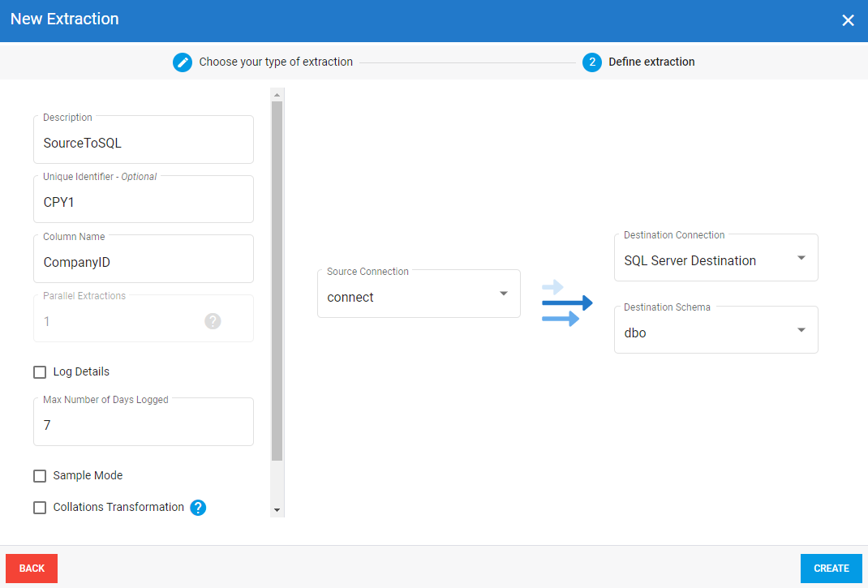
Task: Click the triple arrows extraction direction icon
Action: [x=566, y=303]
